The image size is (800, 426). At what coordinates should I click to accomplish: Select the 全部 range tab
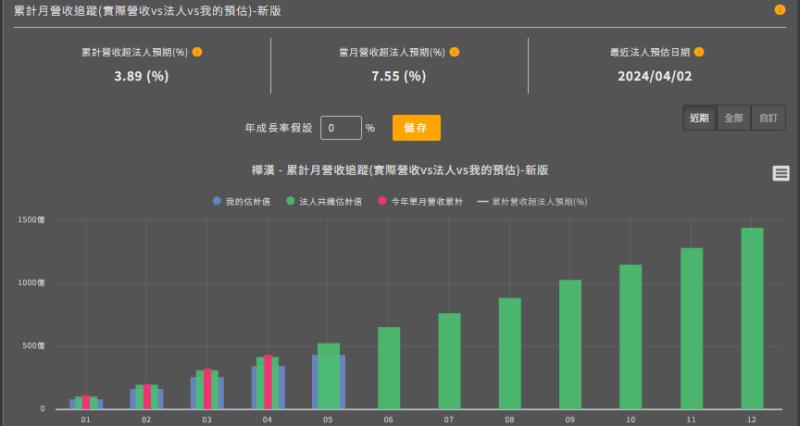click(734, 118)
